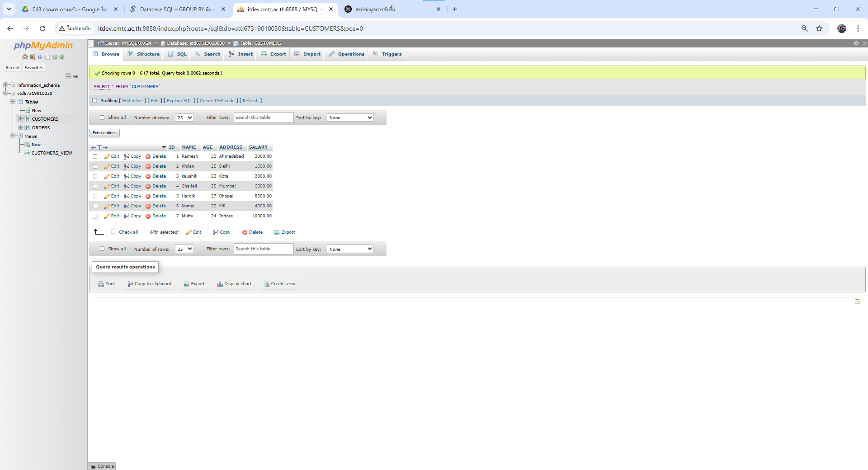This screenshot has width=868, height=470.
Task: Tick the checkbox for the Chaitali row
Action: point(95,186)
